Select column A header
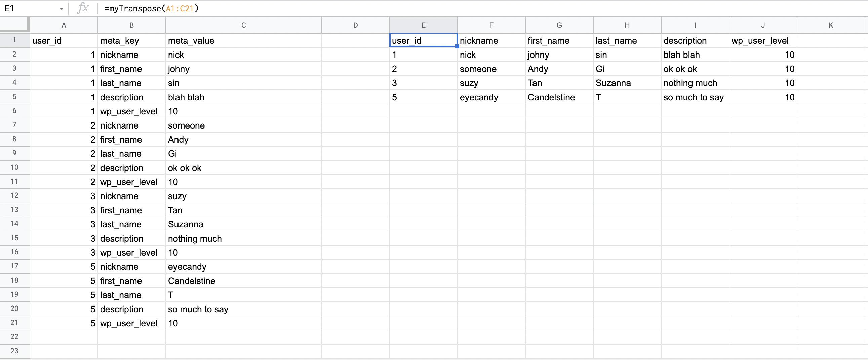The image size is (868, 360). coord(64,25)
